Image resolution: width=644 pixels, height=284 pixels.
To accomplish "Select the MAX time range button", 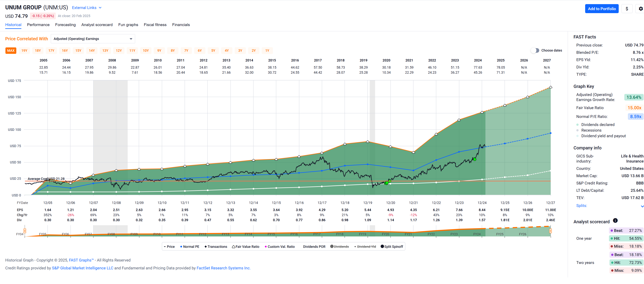I will tap(11, 50).
